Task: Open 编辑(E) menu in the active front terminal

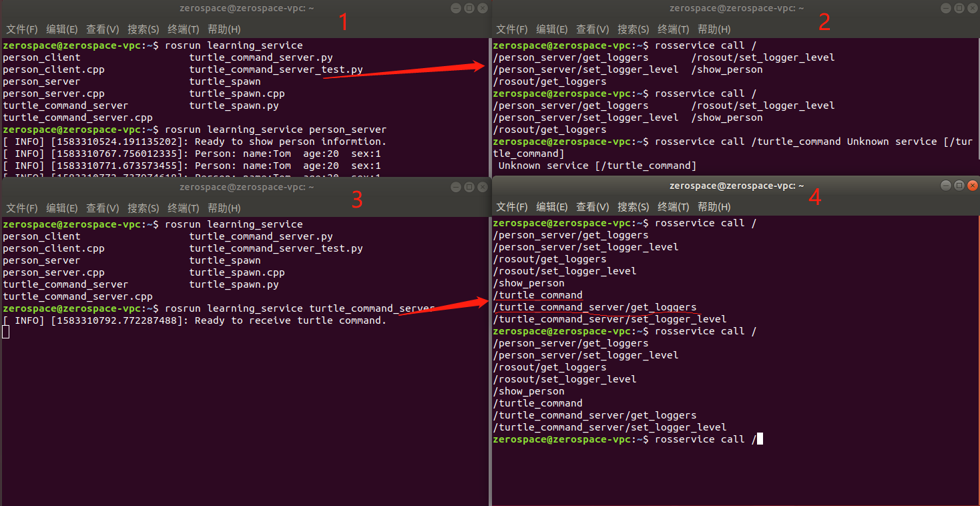Action: (x=552, y=207)
